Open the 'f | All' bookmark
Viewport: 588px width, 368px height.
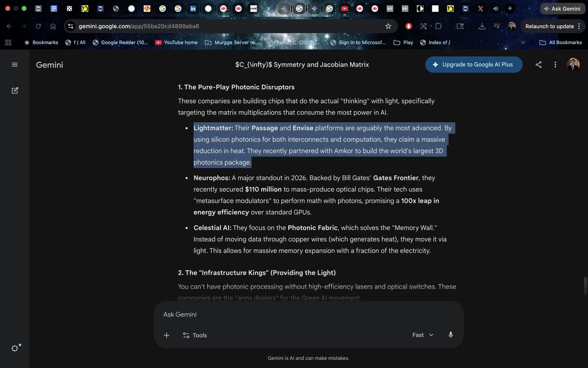pos(75,43)
